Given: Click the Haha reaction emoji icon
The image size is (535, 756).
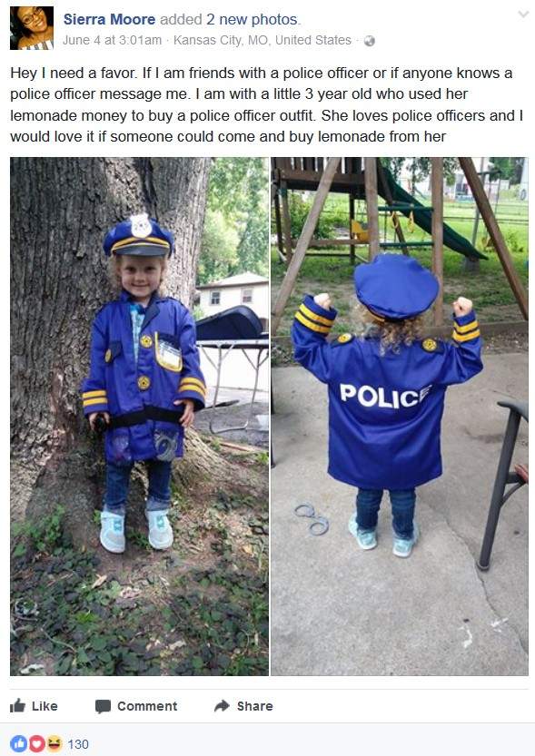Looking at the screenshot, I should pyautogui.click(x=54, y=744).
